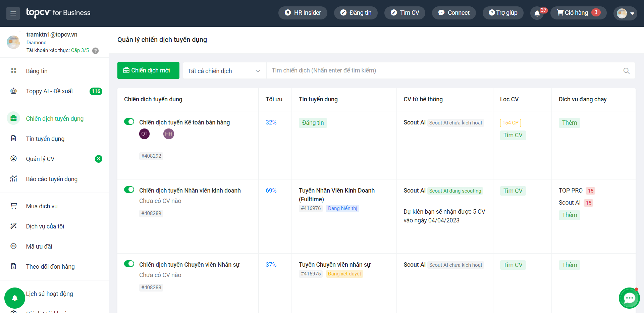Click the account verification help icon
This screenshot has height=313, width=644.
(96, 51)
